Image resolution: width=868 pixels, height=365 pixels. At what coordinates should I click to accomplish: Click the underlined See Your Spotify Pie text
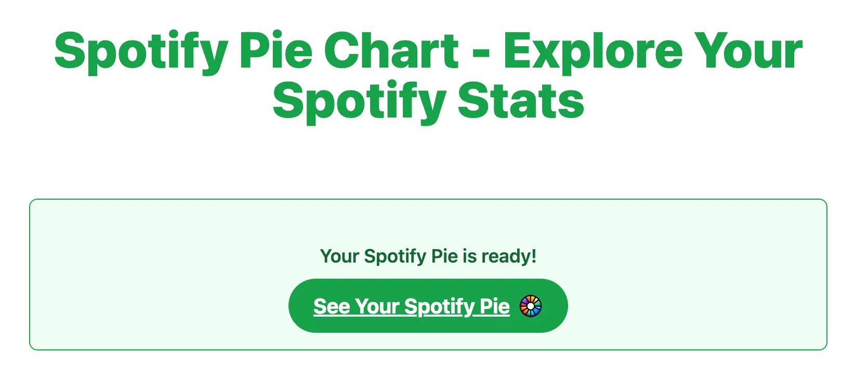[x=411, y=306]
